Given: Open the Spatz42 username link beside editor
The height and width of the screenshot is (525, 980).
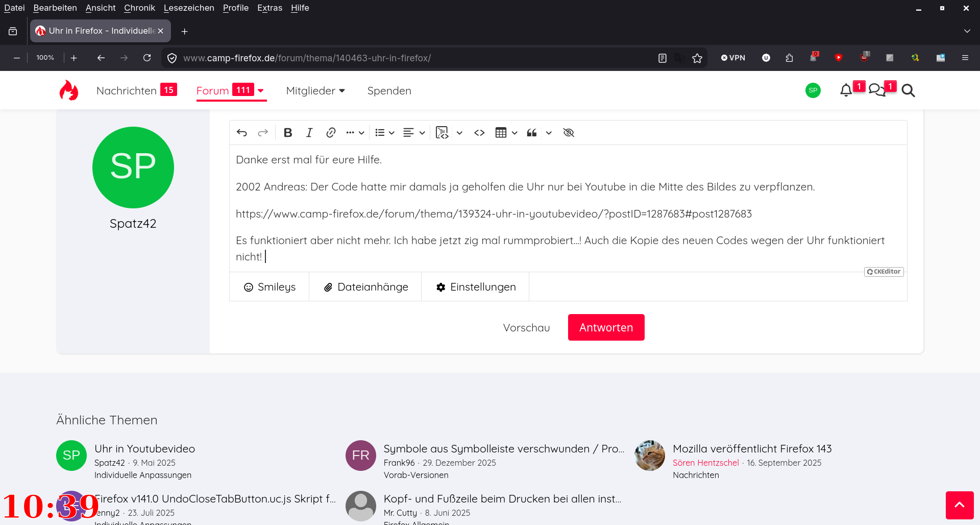Looking at the screenshot, I should 133,224.
